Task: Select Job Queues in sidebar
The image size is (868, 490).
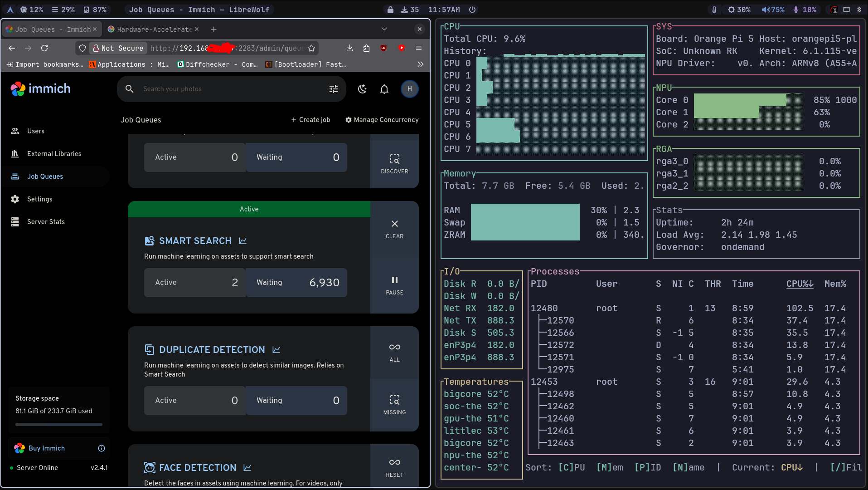Action: (55, 176)
